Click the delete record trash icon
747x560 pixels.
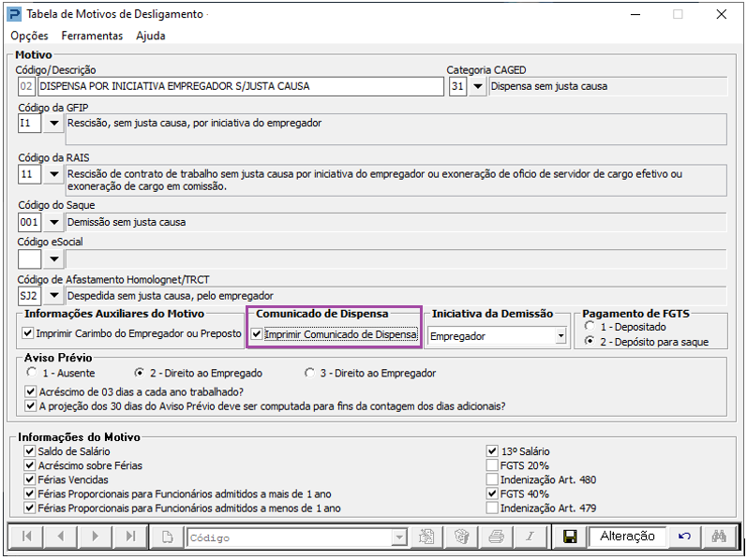tap(461, 538)
